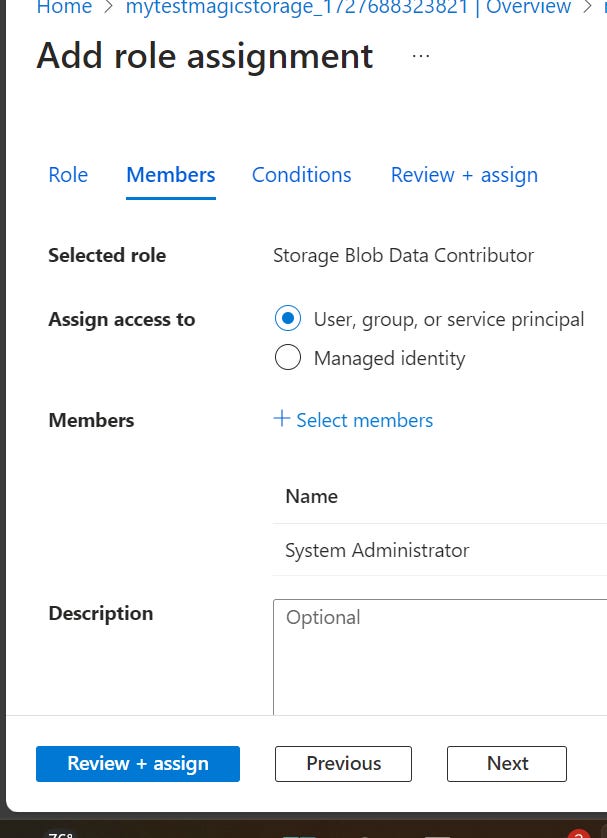Click the plus icon beside Select members

click(282, 418)
